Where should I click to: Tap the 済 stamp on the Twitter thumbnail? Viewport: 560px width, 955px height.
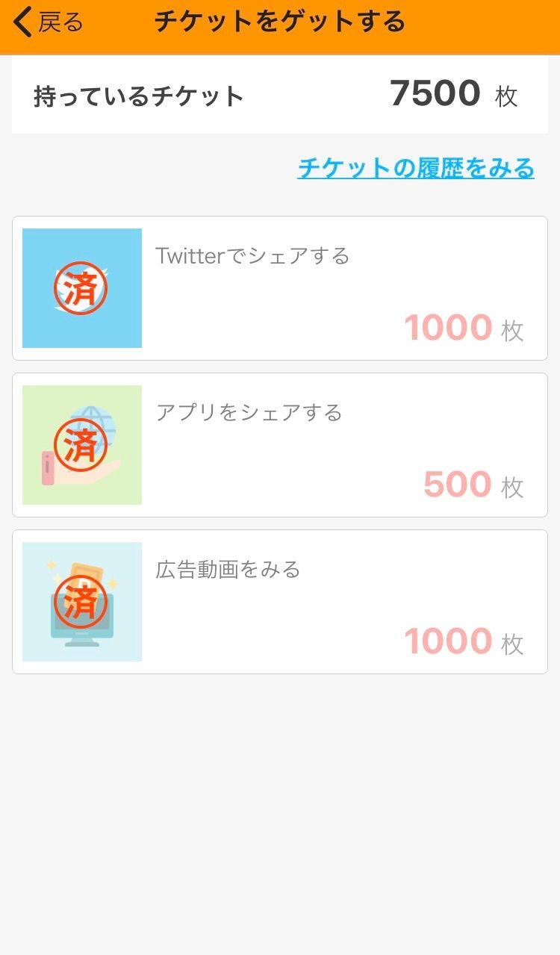click(81, 288)
